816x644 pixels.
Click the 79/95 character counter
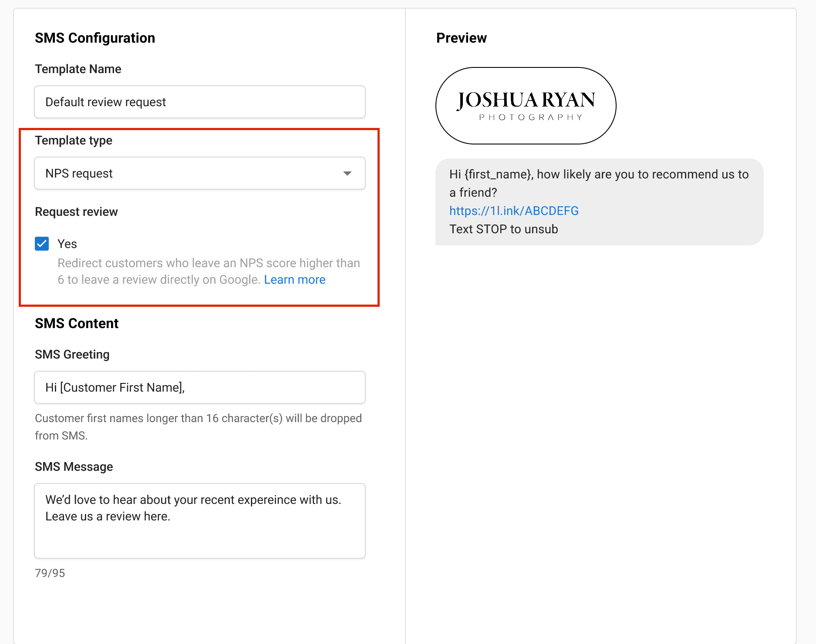click(x=50, y=573)
